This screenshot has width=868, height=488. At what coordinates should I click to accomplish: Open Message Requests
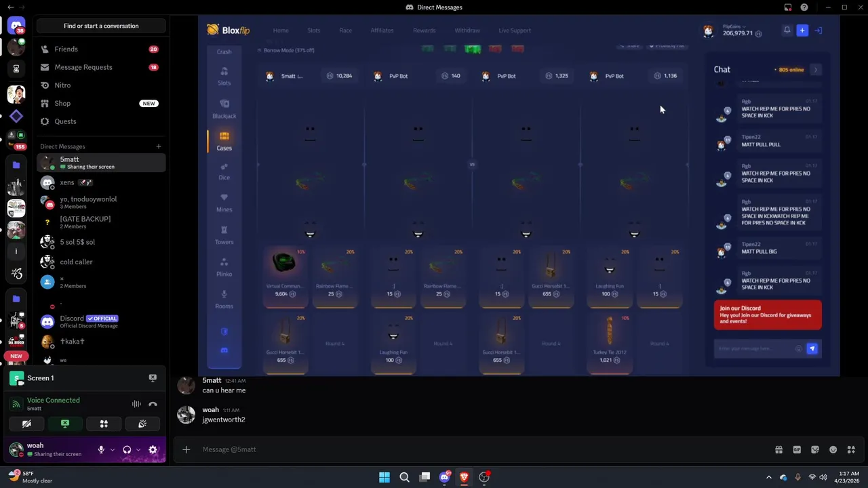tap(101, 67)
